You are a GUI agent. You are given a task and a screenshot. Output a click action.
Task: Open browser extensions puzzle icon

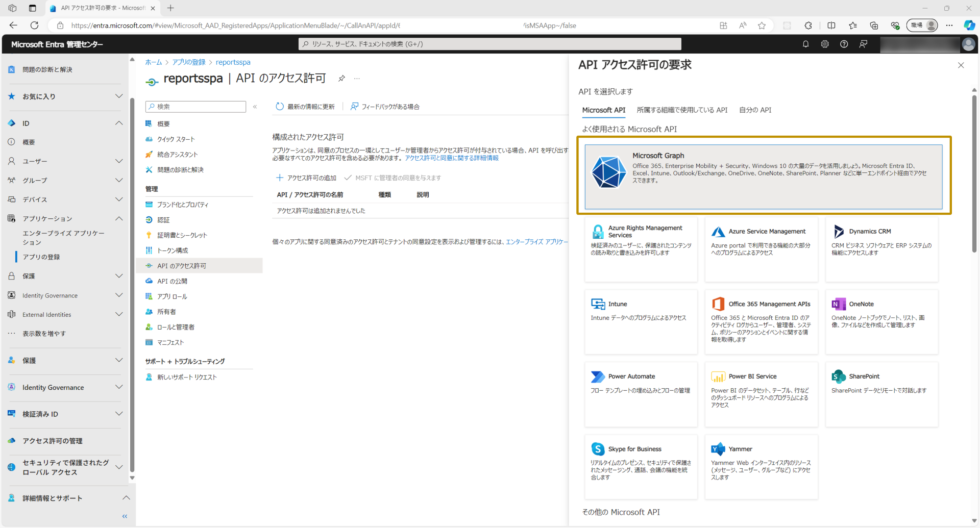pos(808,26)
